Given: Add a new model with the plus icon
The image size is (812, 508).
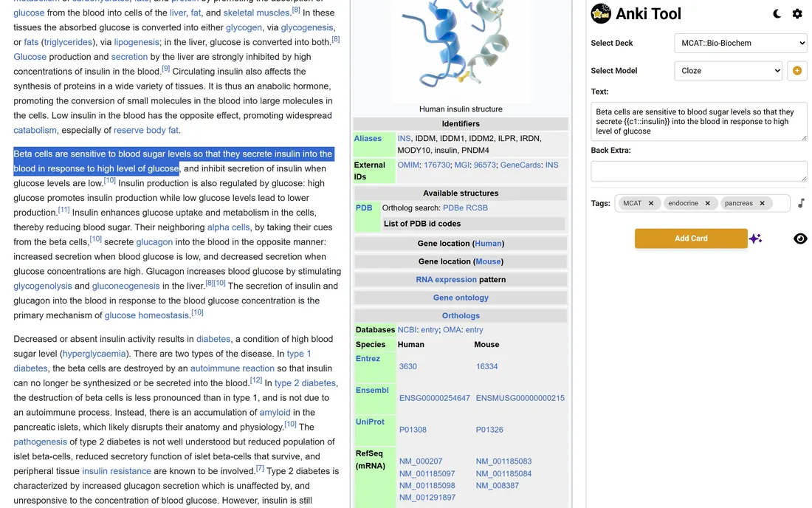Looking at the screenshot, I should 797,70.
